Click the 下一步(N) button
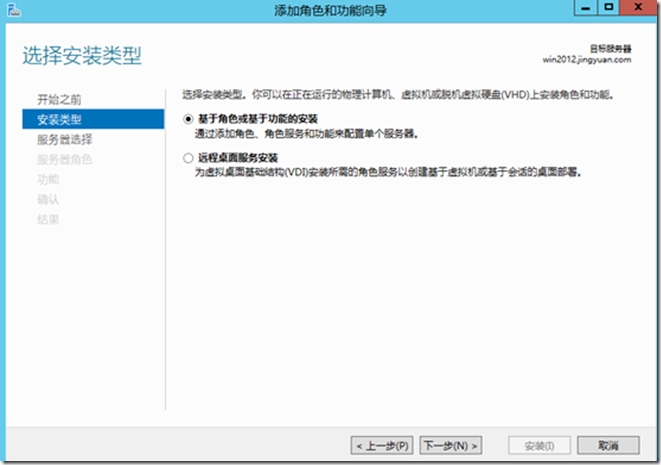This screenshot has width=661, height=465. click(451, 446)
